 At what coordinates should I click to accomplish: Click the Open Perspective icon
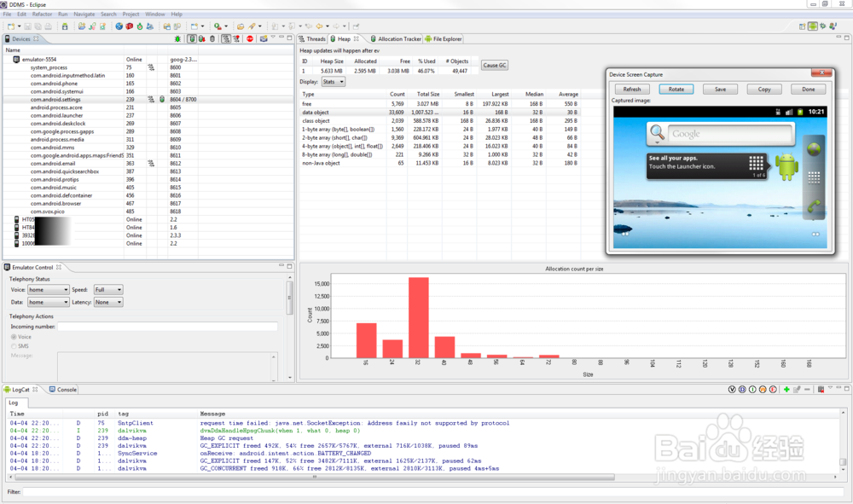pyautogui.click(x=803, y=26)
